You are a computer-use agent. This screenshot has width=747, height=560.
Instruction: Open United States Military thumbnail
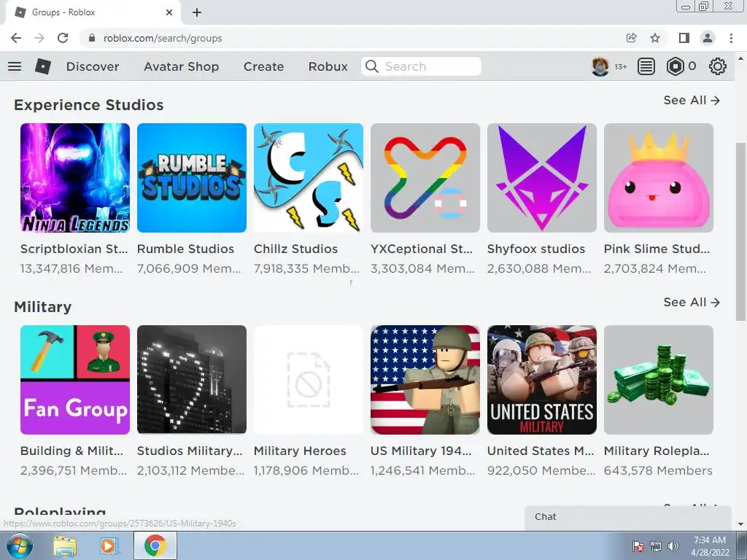[x=542, y=380]
